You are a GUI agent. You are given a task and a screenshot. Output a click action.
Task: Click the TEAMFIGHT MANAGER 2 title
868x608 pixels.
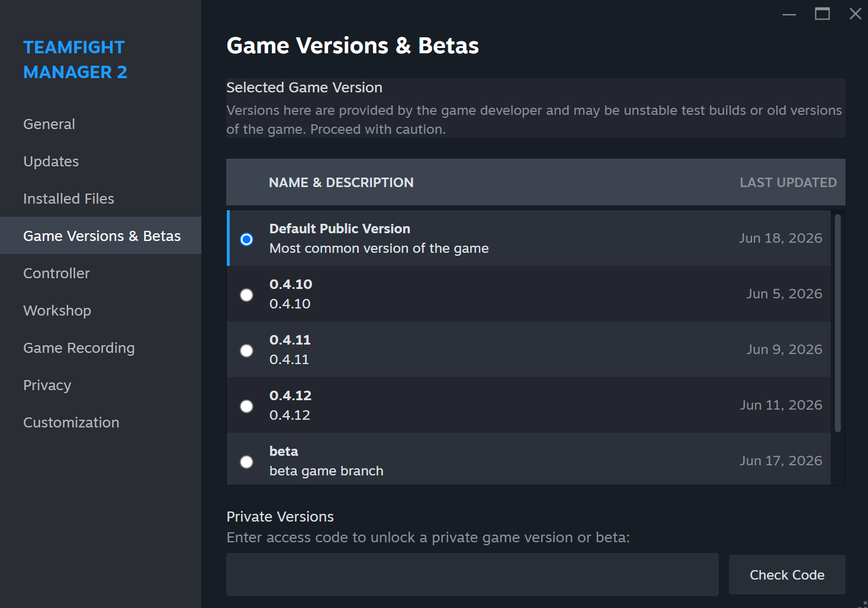coord(75,60)
